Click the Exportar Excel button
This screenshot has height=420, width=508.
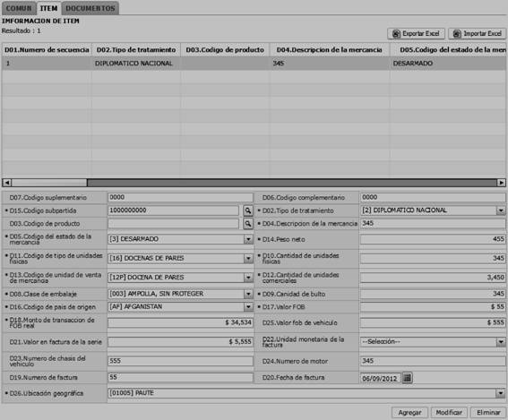coord(416,34)
